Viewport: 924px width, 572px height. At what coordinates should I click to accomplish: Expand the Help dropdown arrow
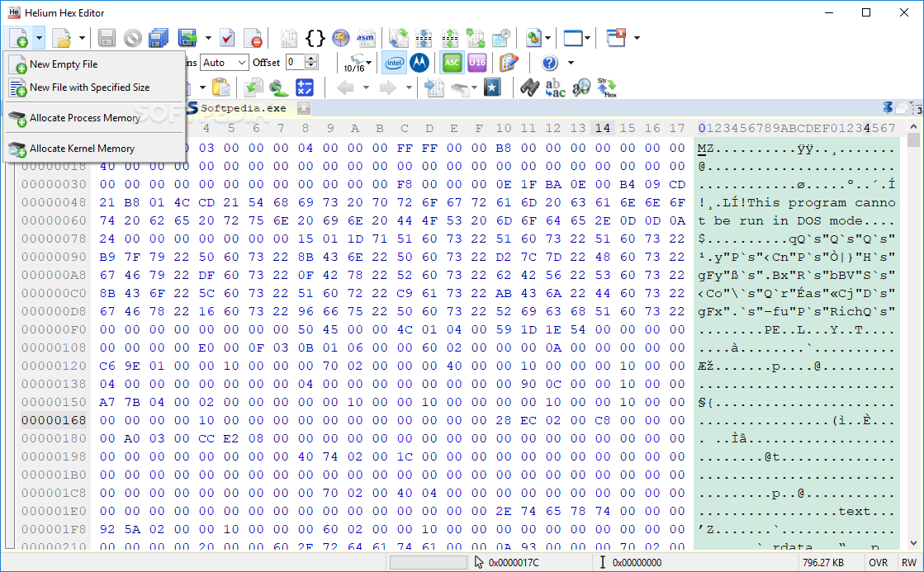point(571,63)
